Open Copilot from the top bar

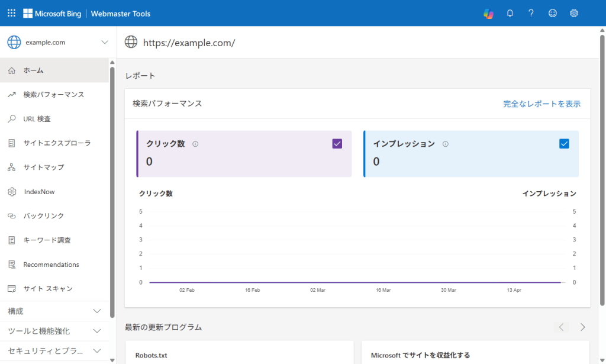click(x=488, y=14)
